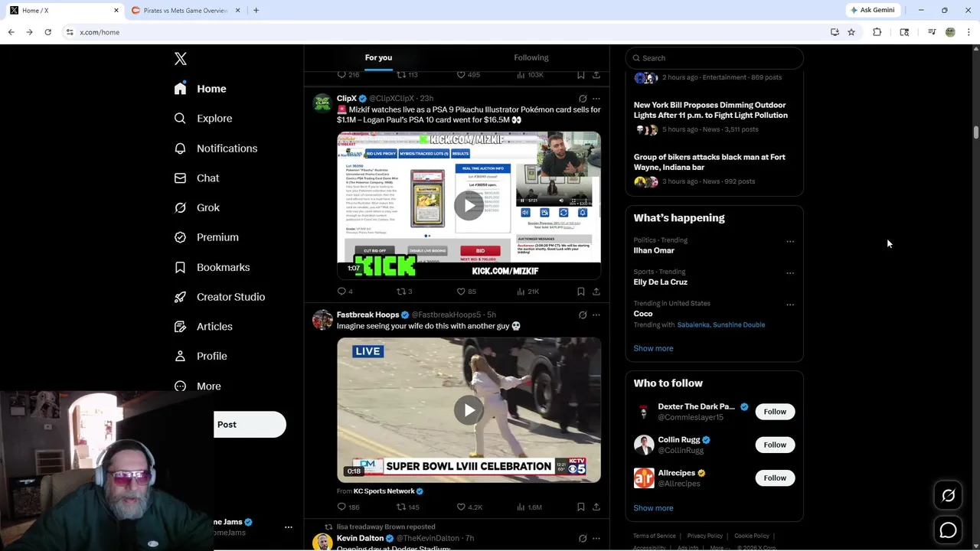Screen dimensions: 980x551
Task: Reply to Fastbreak Hoops post
Action: pyautogui.click(x=348, y=507)
